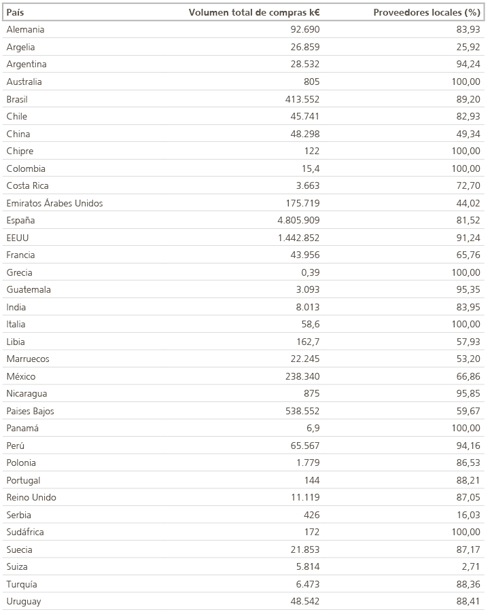Click the Países Bajos volume 538.552
Image resolution: width=490 pixels, height=616 pixels.
pos(303,411)
